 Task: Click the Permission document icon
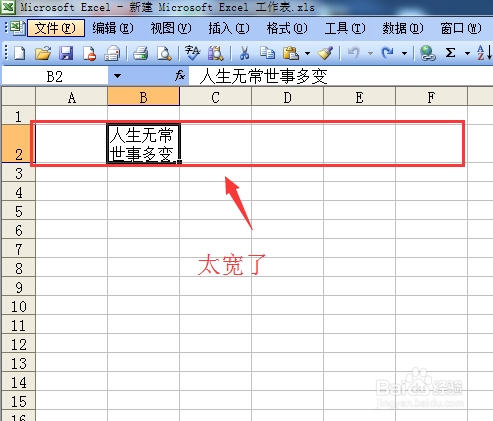[x=89, y=53]
